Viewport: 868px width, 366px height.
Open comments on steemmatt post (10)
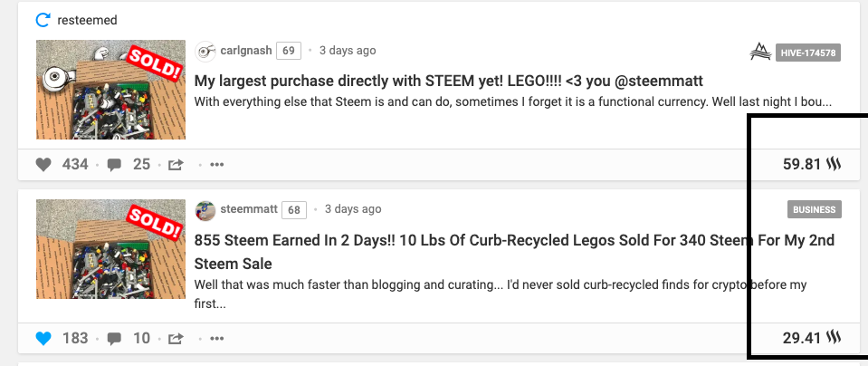click(x=115, y=339)
